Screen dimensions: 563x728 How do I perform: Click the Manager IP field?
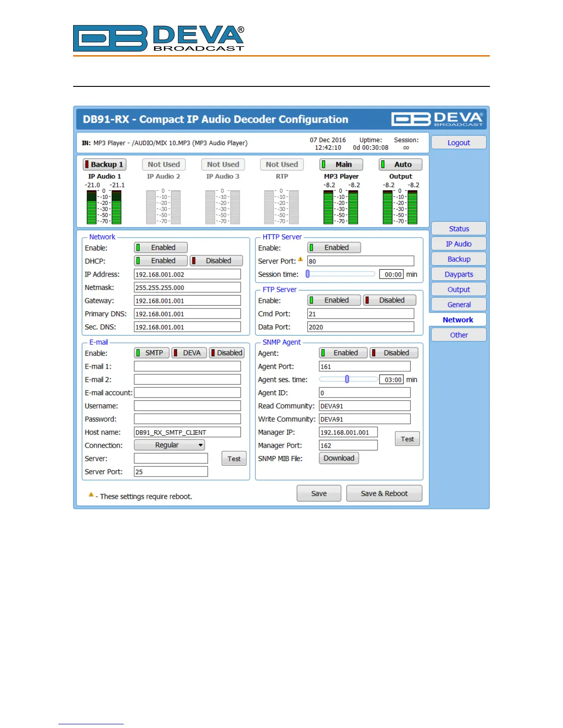pyautogui.click(x=348, y=432)
